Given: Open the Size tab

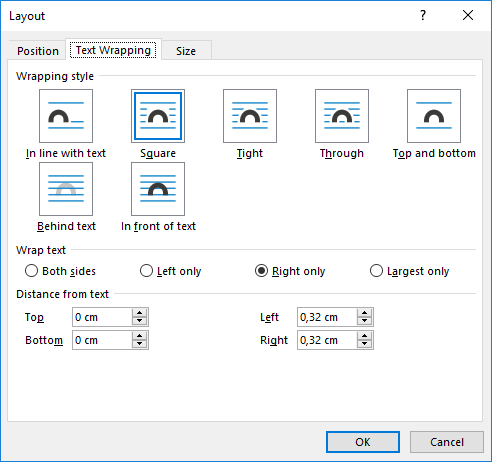Looking at the screenshot, I should pyautogui.click(x=186, y=51).
